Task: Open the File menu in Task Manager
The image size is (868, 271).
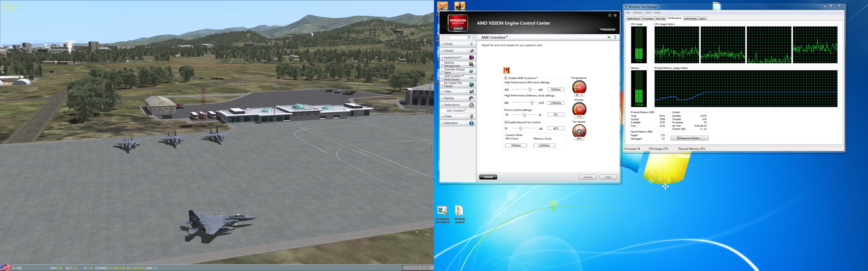Action: point(628,12)
